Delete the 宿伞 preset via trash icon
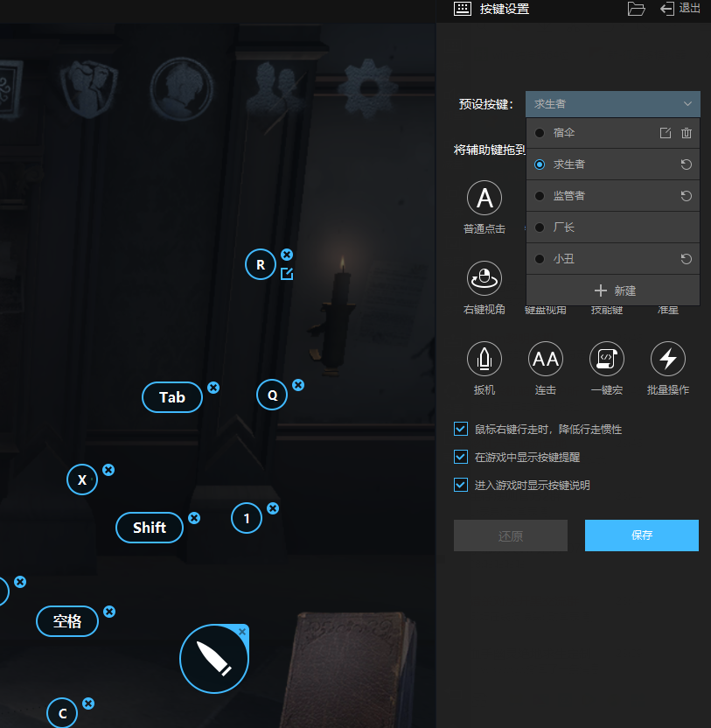711x728 pixels. [x=687, y=133]
